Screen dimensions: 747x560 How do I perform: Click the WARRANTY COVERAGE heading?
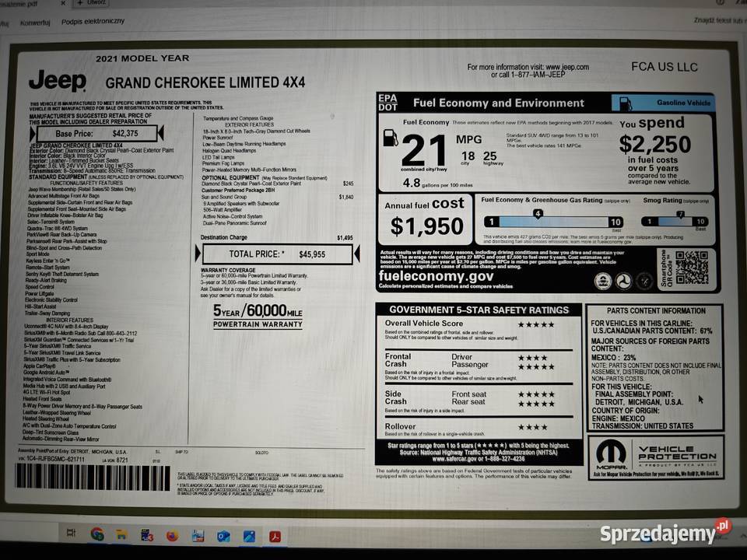tap(228, 270)
